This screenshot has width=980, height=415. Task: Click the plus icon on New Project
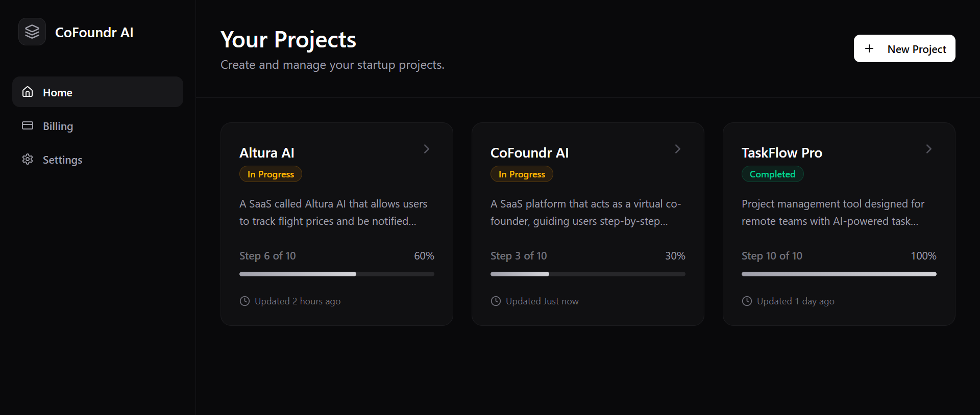coord(869,48)
